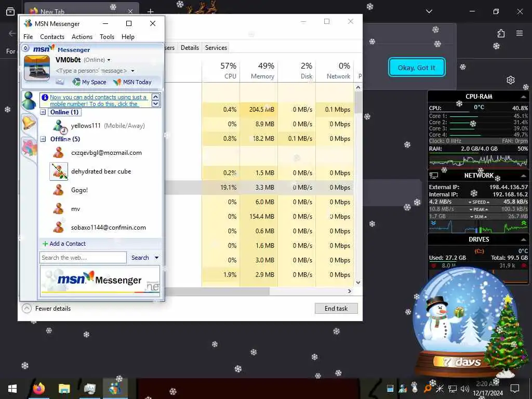Click the network tray icon

(x=453, y=389)
